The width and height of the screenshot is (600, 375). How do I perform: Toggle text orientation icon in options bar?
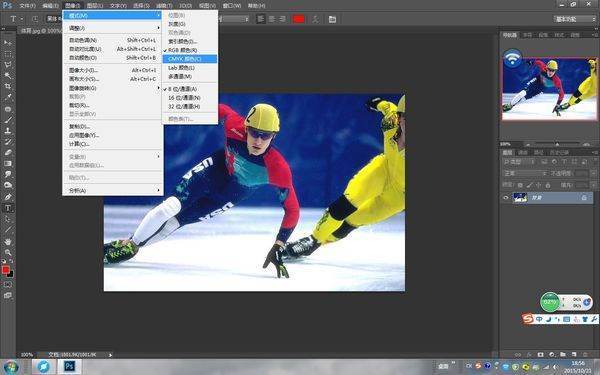(35, 19)
